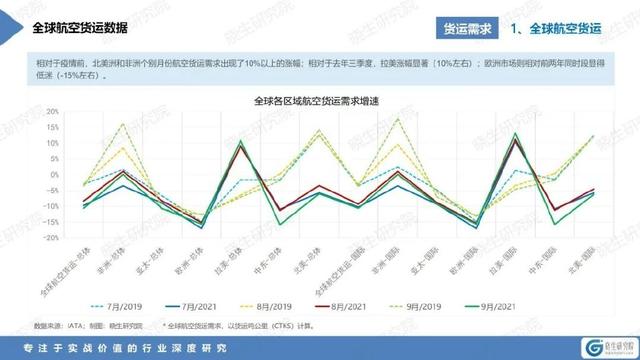Click the 5% y-axis label

click(54, 159)
